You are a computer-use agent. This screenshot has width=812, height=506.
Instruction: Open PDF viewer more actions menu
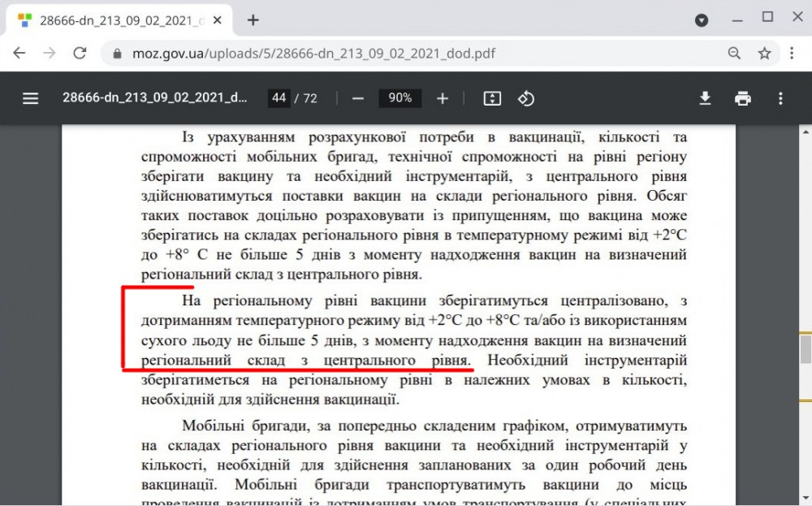[x=780, y=98]
